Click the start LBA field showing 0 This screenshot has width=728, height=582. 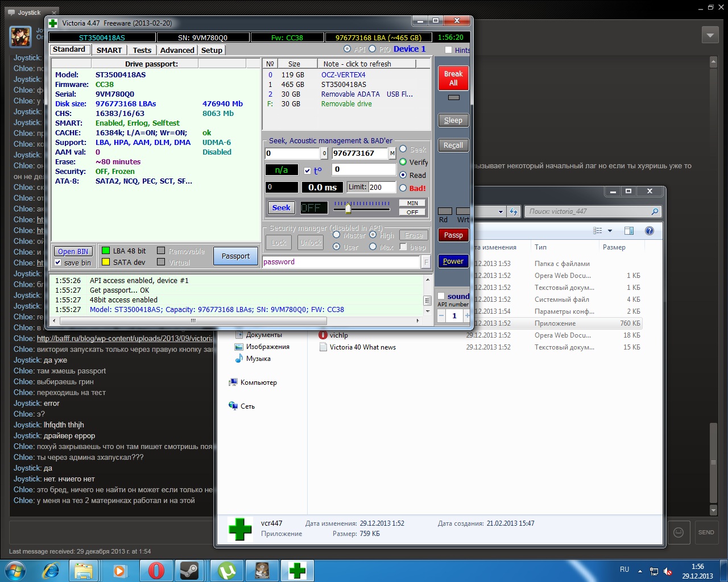292,153
